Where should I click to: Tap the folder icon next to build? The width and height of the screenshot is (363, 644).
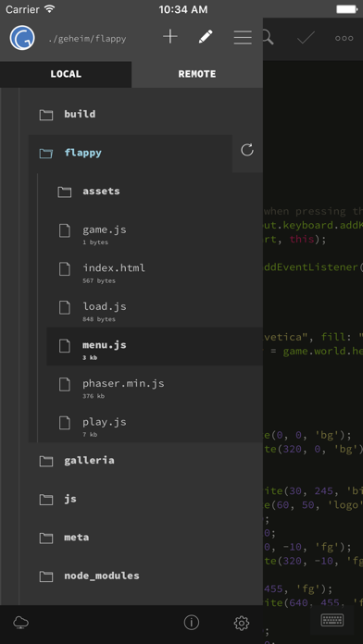tap(46, 115)
